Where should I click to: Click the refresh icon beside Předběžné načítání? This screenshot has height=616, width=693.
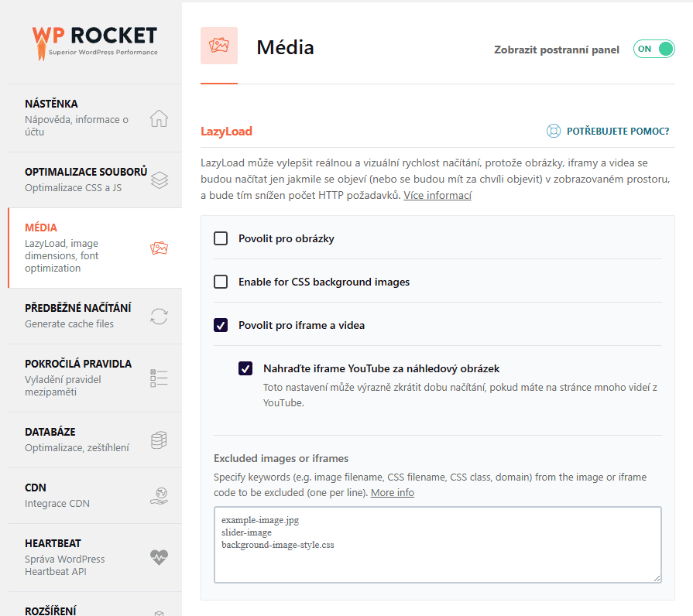click(x=159, y=317)
